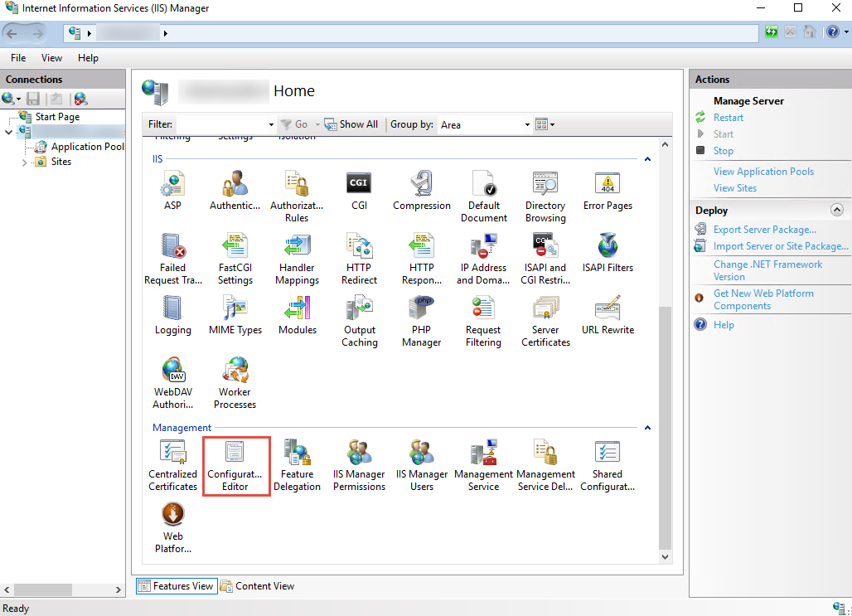Open the View menu
This screenshot has height=616, width=852.
click(51, 58)
